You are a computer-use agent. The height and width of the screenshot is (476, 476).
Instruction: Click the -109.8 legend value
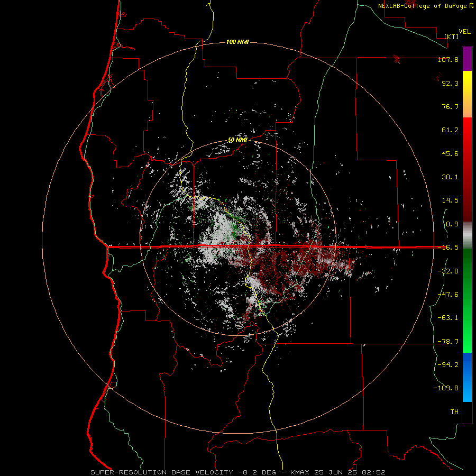pyautogui.click(x=446, y=388)
